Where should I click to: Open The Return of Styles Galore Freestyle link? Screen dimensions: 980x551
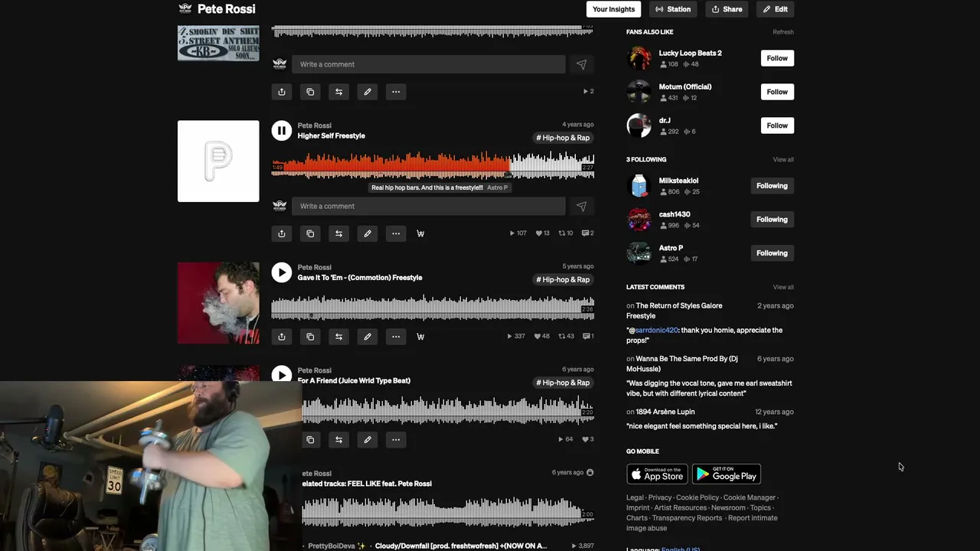(x=675, y=311)
